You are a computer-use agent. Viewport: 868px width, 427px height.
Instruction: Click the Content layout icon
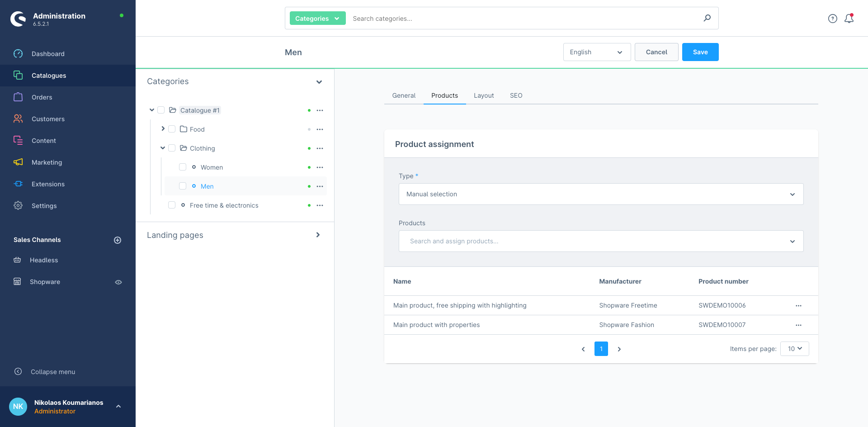tap(18, 141)
